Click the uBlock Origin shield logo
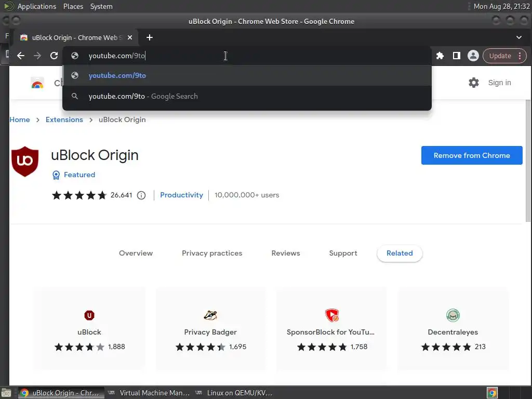The height and width of the screenshot is (399, 532). click(x=25, y=162)
